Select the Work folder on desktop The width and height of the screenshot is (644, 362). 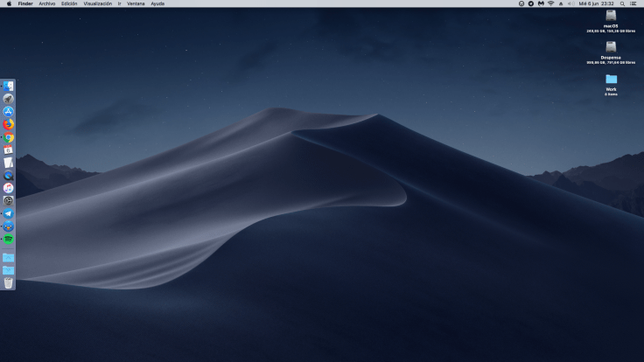click(611, 79)
